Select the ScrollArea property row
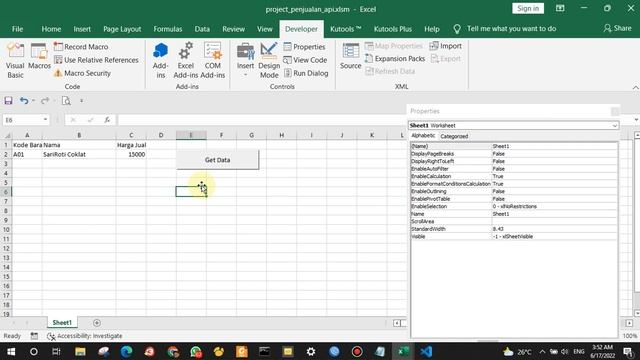 [x=514, y=221]
